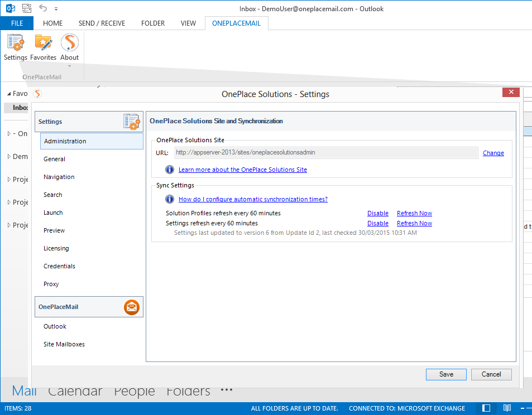Open the SEND / RECEIVE ribbon tab
The image size is (532, 415).
(102, 23)
